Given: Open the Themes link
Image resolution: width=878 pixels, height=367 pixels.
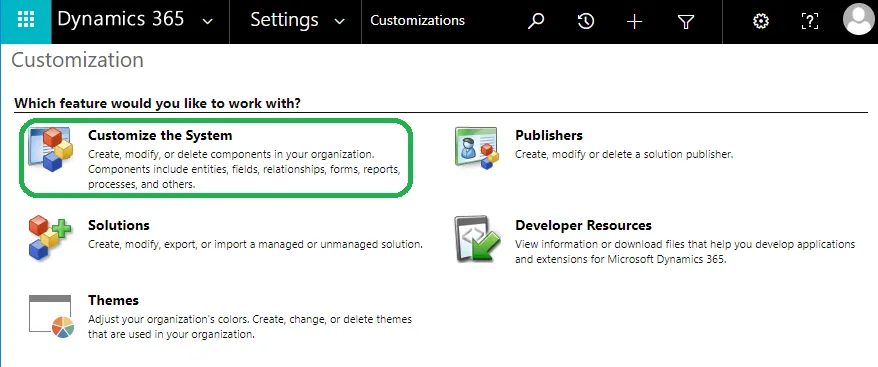Looking at the screenshot, I should pos(113,300).
